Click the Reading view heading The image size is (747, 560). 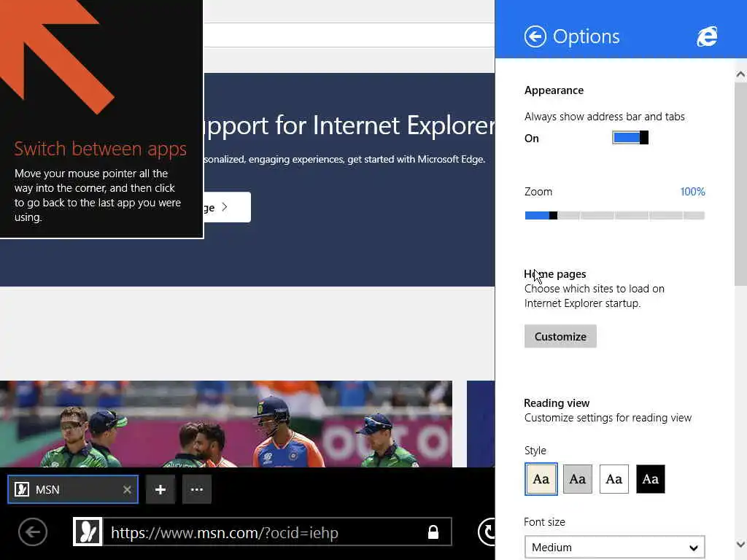(x=557, y=403)
